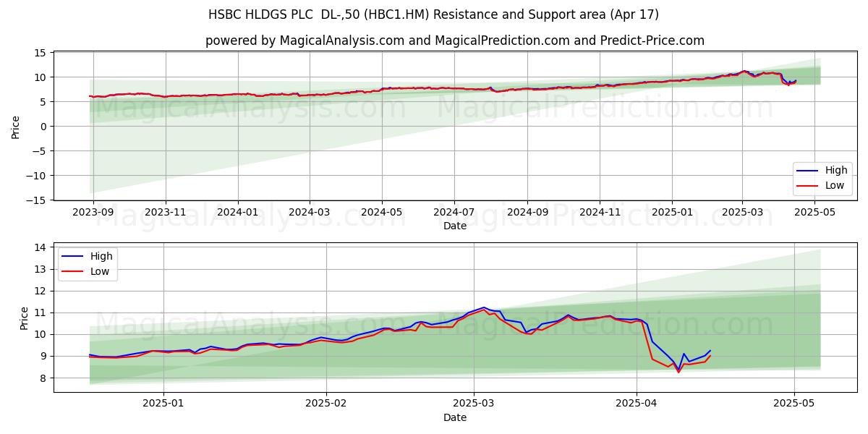Screen dimensions: 868x434
Task: Click the 2024-07 date tick label
Action: [454, 212]
